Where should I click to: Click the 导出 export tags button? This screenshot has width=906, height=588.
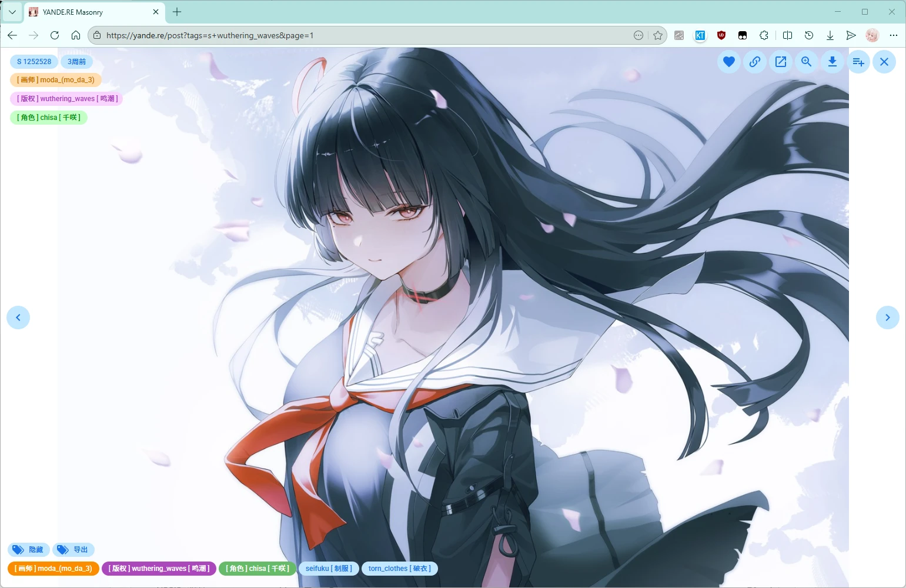click(x=73, y=550)
